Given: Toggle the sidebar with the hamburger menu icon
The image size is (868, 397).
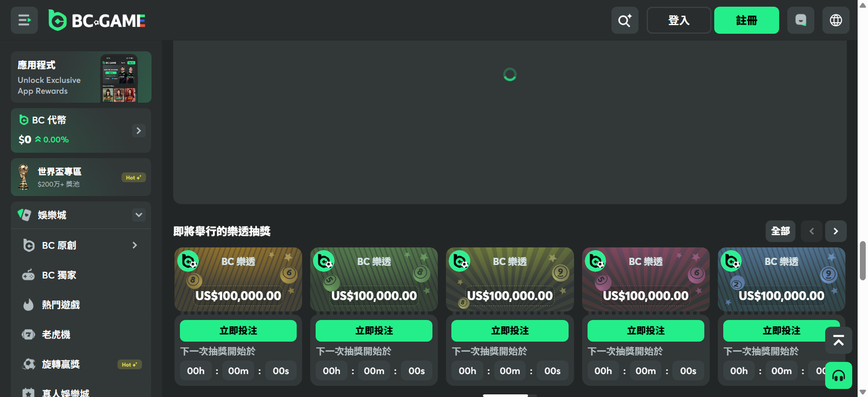Looking at the screenshot, I should click(x=24, y=21).
